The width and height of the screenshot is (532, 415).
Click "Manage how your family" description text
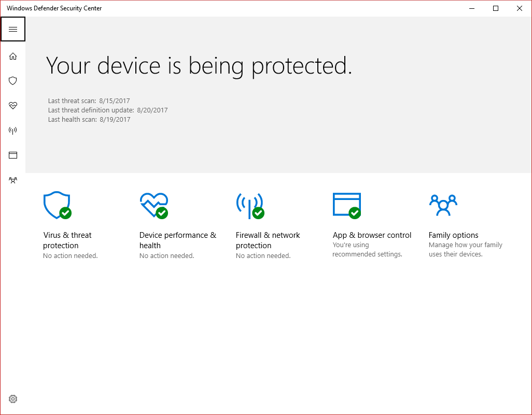[466, 245]
